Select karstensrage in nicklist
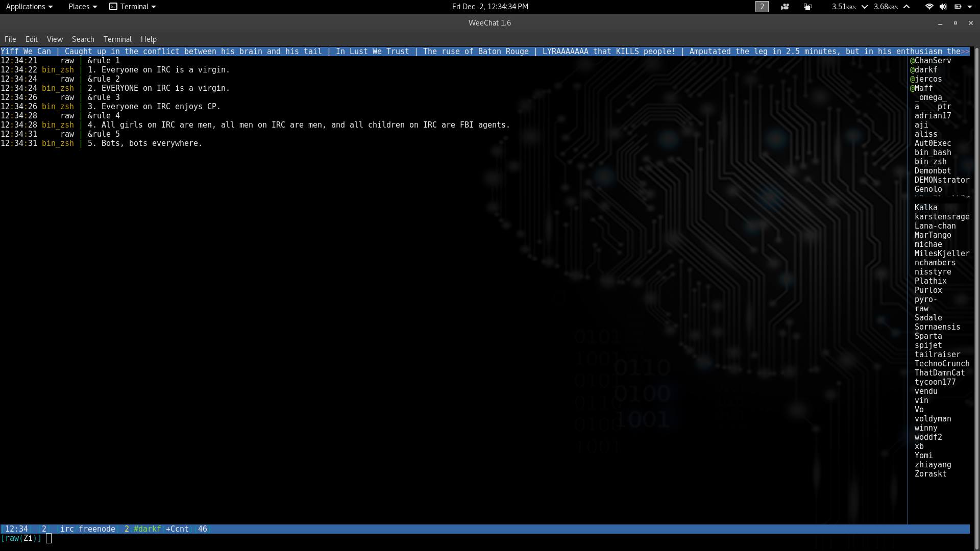980x551 pixels. point(942,217)
